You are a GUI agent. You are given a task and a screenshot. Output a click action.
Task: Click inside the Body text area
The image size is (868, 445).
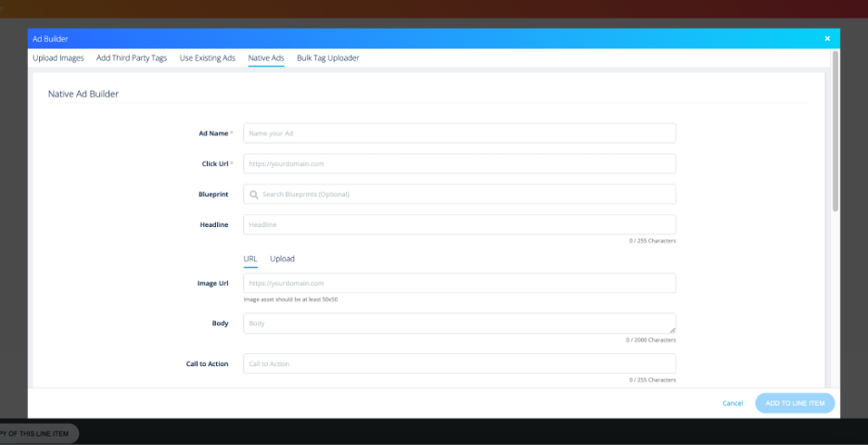[x=459, y=324]
